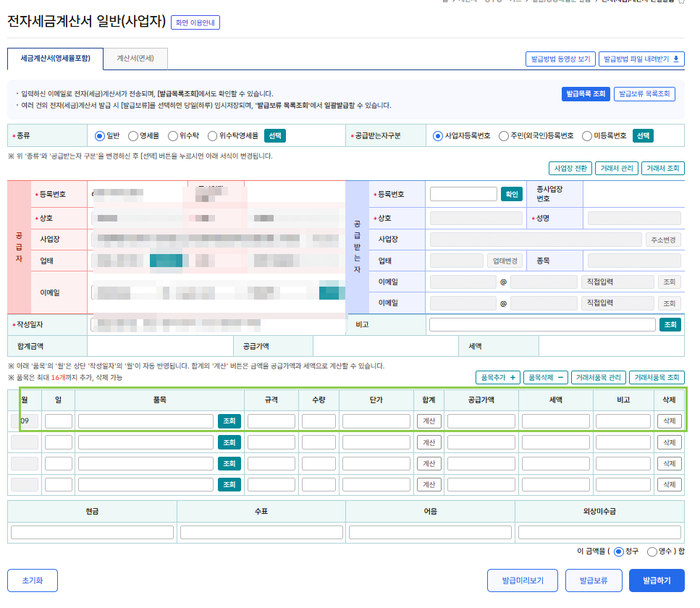Click the 외상미수금 amount field
Viewport: 700px width, 608px height.
[x=599, y=532]
